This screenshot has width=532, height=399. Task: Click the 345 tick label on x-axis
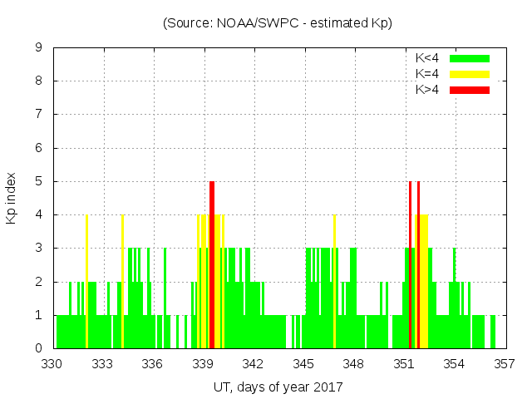pos(303,364)
